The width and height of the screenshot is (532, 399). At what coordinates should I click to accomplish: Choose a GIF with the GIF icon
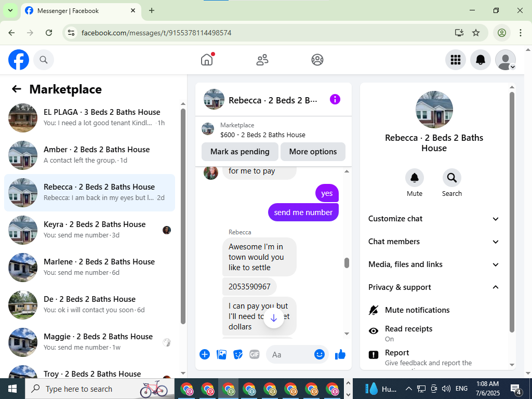coord(255,354)
